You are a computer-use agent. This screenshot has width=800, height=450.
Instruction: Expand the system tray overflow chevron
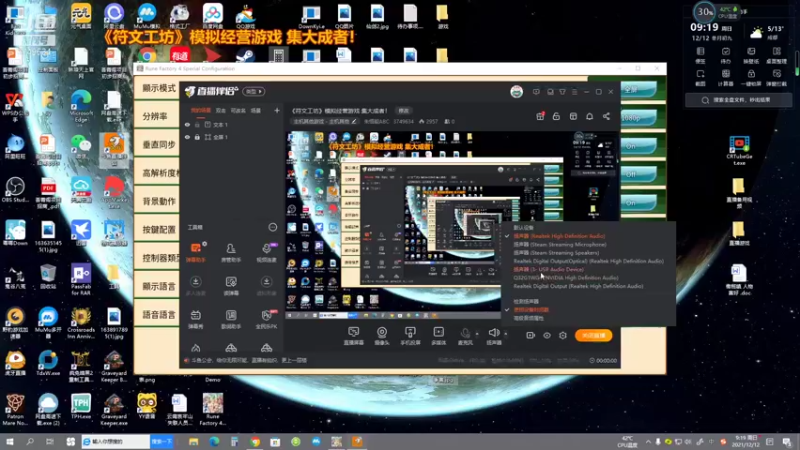point(648,442)
